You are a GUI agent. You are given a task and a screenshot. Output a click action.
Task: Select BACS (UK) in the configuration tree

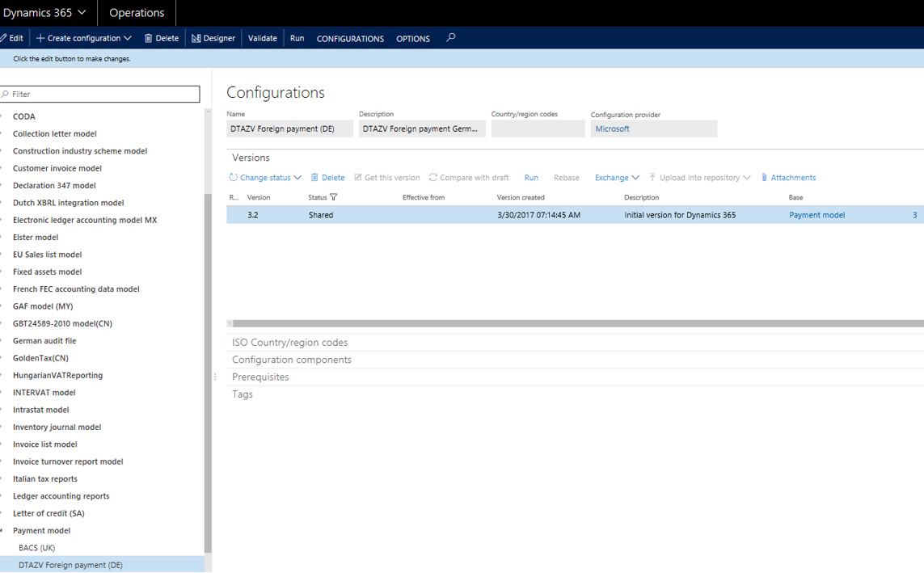36,548
